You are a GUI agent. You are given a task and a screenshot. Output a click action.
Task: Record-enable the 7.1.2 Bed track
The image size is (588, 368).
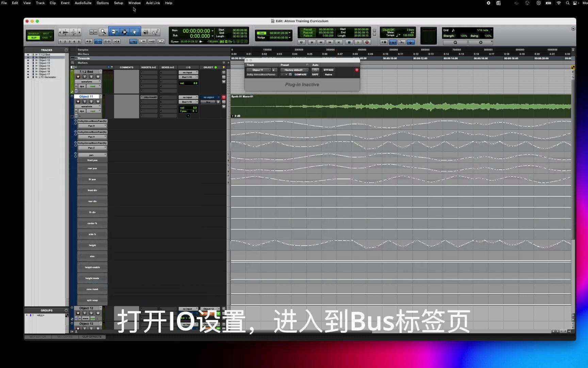coord(78,77)
